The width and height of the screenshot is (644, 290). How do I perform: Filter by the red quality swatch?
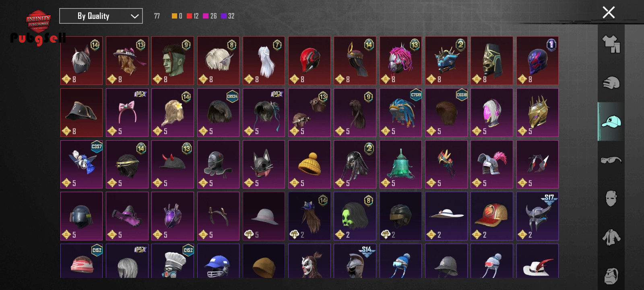tap(189, 16)
